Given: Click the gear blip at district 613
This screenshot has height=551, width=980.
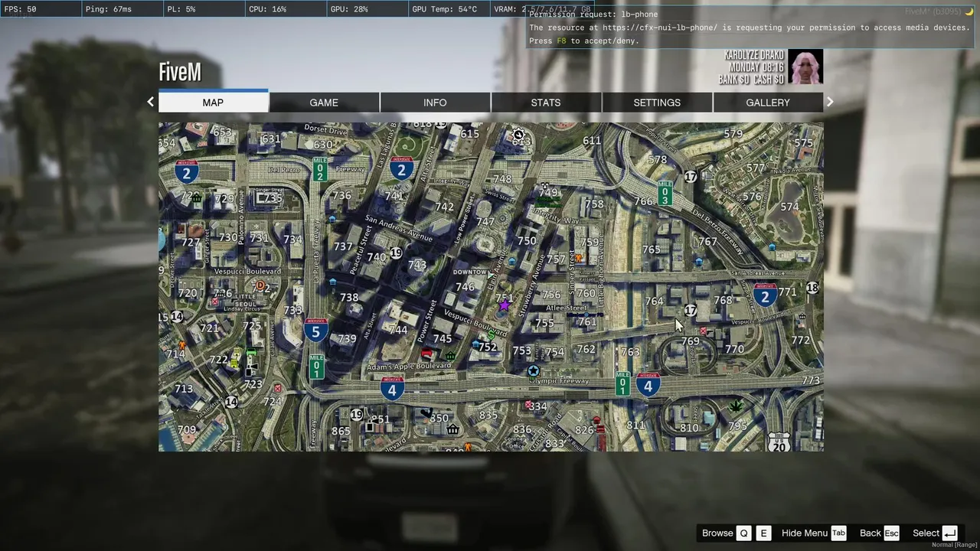Looking at the screenshot, I should point(518,134).
